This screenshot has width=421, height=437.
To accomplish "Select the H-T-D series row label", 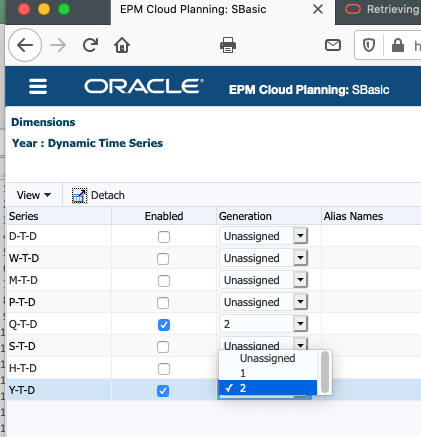I will (23, 368).
